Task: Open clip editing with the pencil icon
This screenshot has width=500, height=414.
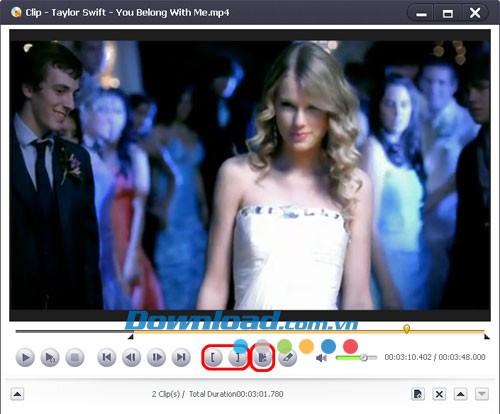Action: click(x=287, y=357)
